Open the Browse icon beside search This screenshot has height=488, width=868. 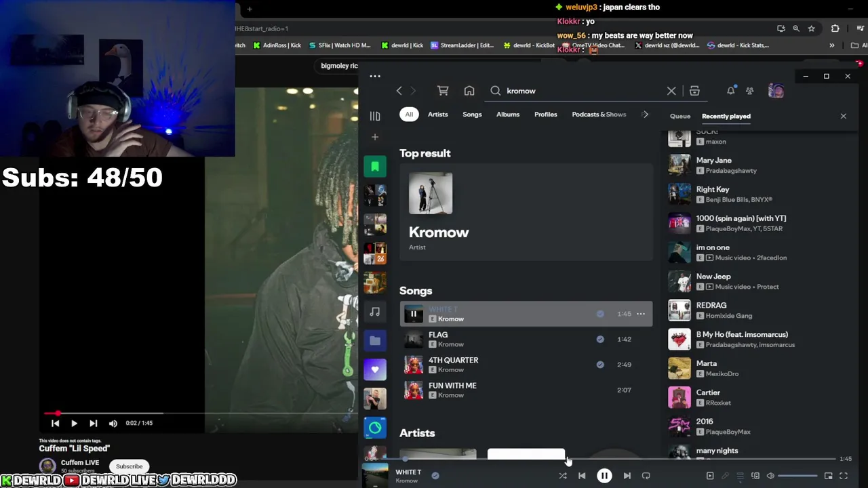coord(694,91)
